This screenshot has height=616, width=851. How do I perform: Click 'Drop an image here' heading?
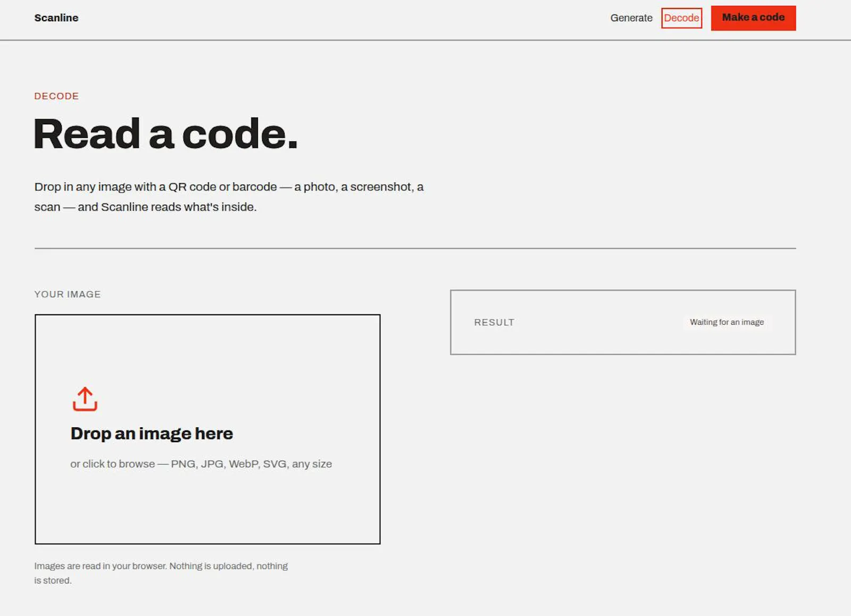[x=152, y=434]
